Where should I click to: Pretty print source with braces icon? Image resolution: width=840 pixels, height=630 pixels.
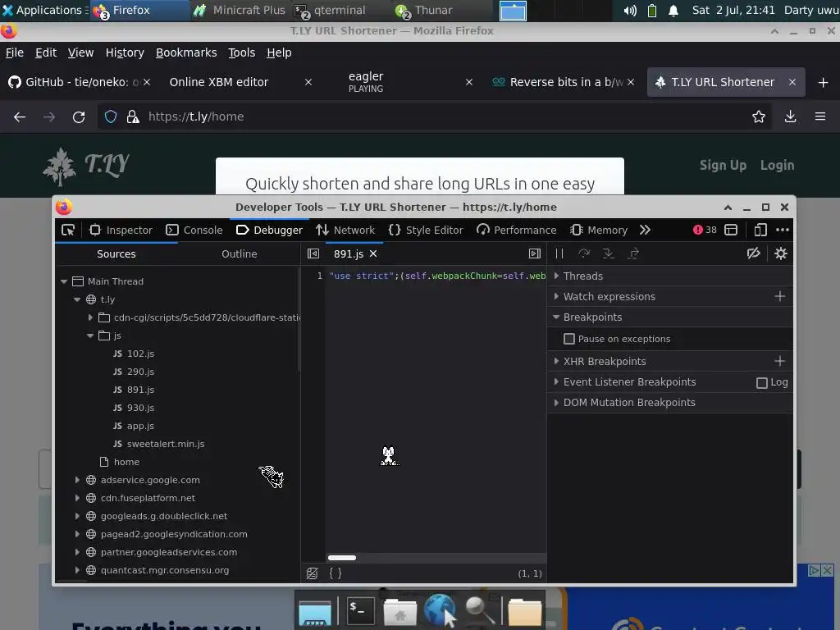(x=336, y=573)
